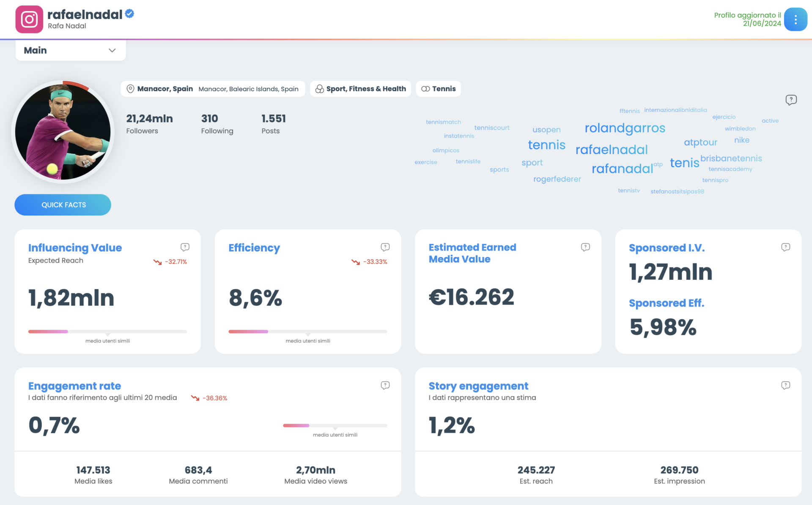
Task: Click the Efficiency downward trend arrow
Action: click(355, 262)
